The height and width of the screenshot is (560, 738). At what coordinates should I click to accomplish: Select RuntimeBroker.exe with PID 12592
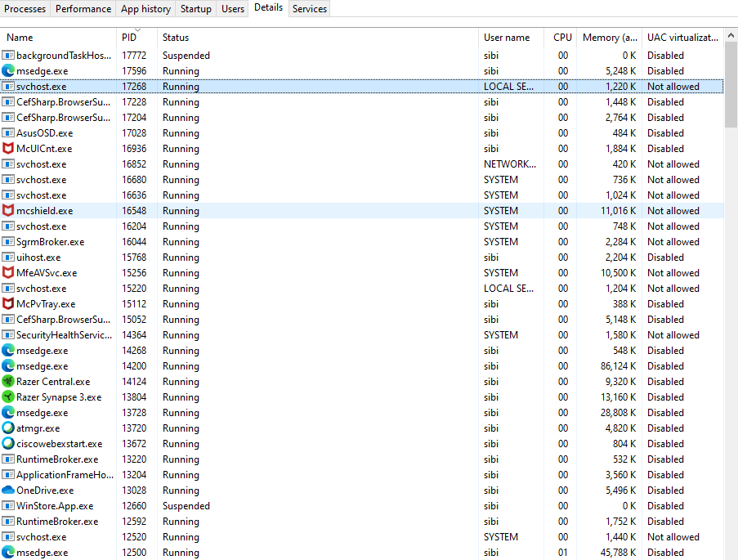coord(361,522)
